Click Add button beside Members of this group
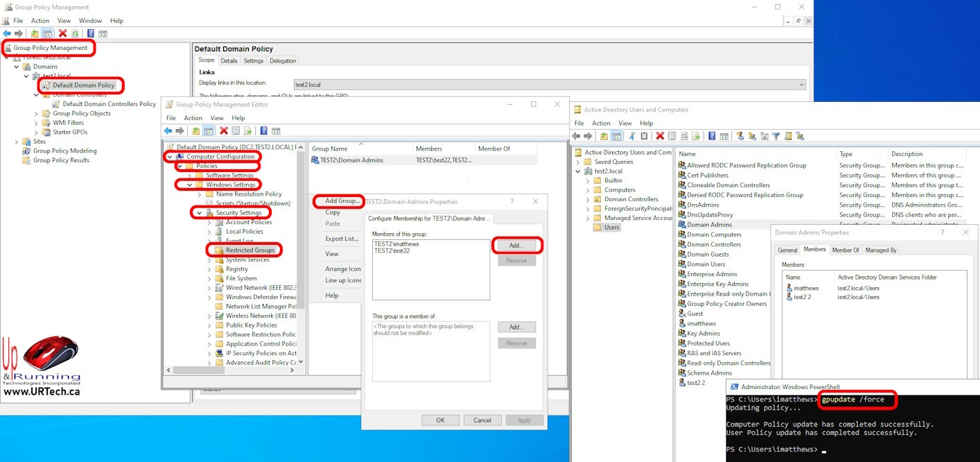This screenshot has height=462, width=980. tap(516, 246)
